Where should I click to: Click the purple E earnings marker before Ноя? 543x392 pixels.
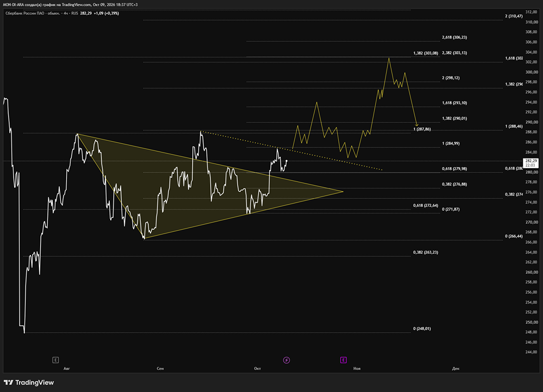[x=343, y=360]
